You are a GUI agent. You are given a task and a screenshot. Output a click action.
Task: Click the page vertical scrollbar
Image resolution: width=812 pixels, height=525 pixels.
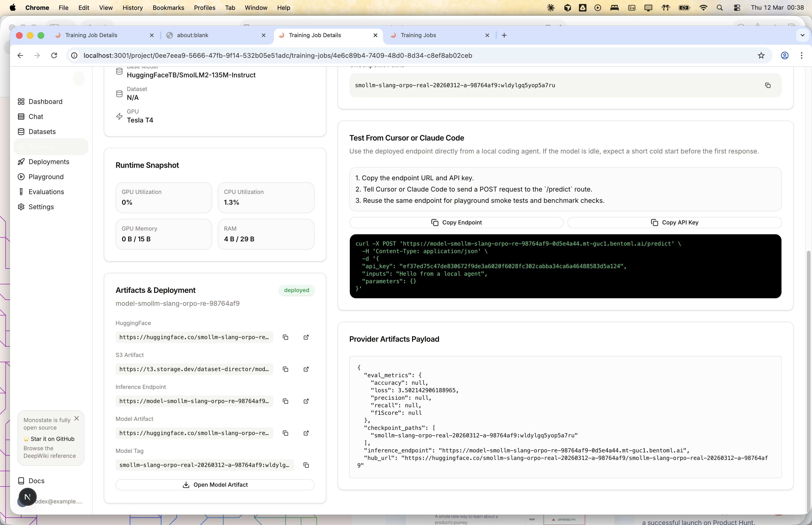pyautogui.click(x=808, y=375)
